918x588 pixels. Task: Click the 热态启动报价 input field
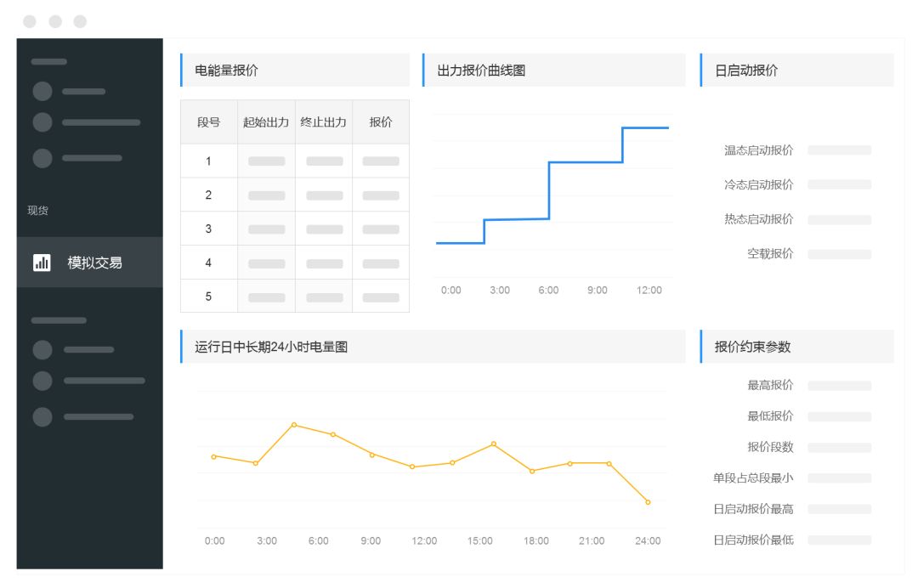[839, 220]
